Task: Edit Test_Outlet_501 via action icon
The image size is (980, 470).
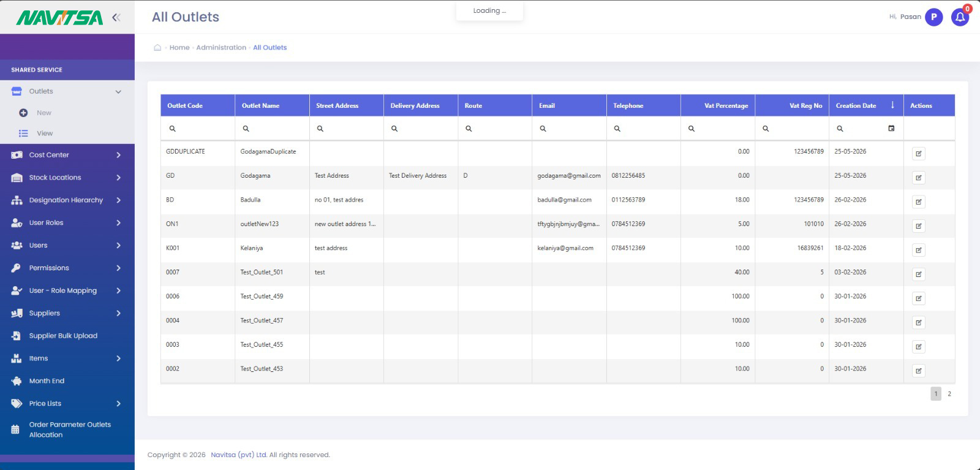Action: (918, 275)
